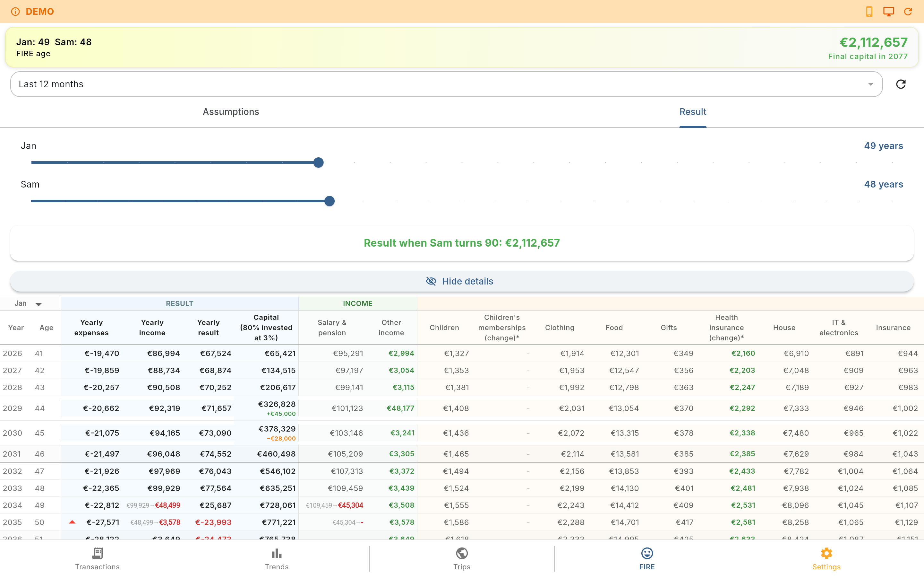
Task: Click Sam's FIRE age slider handle
Action: pyautogui.click(x=329, y=201)
